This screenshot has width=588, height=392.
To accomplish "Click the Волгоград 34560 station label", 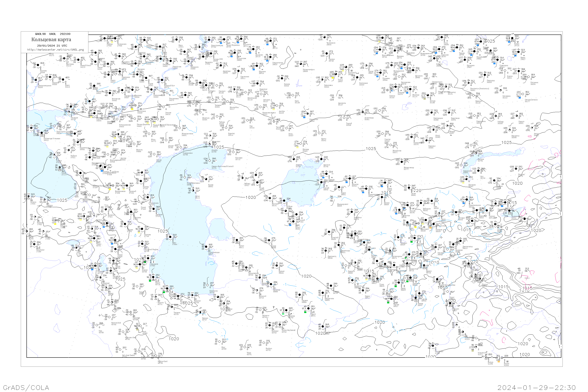I will [141, 112].
